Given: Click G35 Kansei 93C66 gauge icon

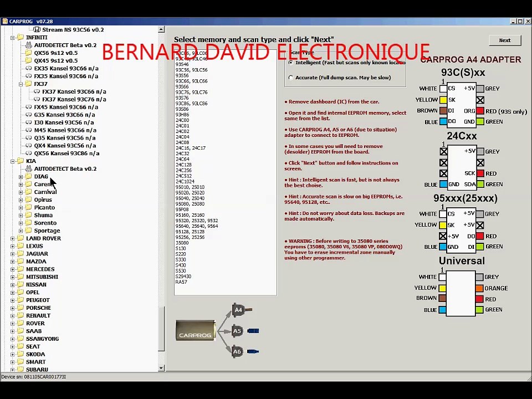Looking at the screenshot, I should (x=29, y=115).
